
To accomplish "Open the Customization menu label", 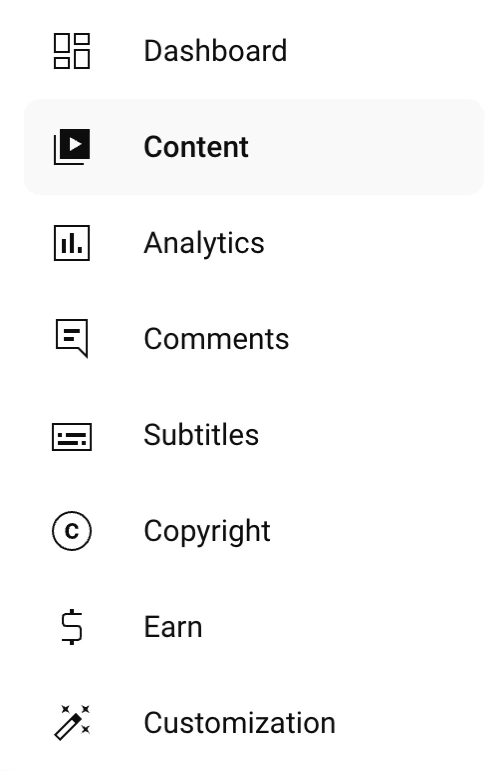I will coord(240,723).
